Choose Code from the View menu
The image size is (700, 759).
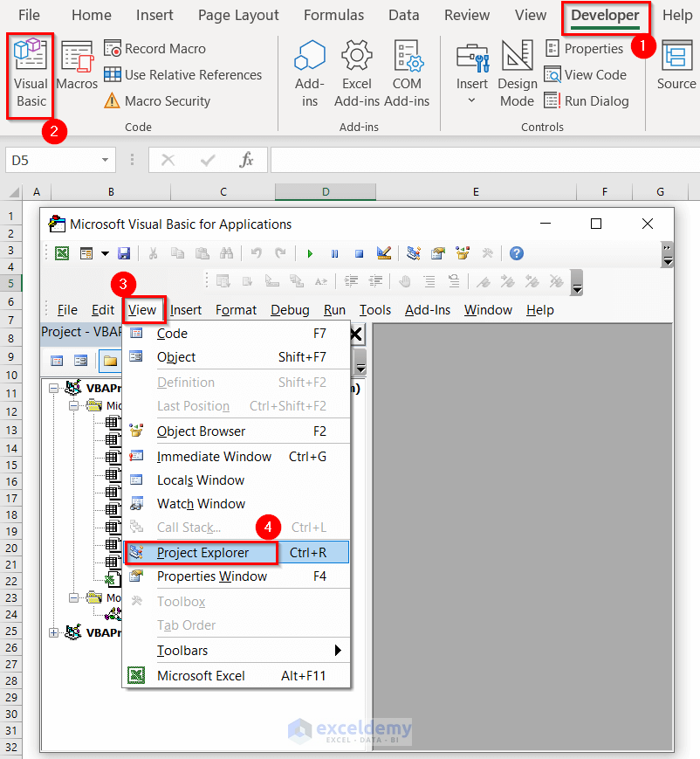237,334
